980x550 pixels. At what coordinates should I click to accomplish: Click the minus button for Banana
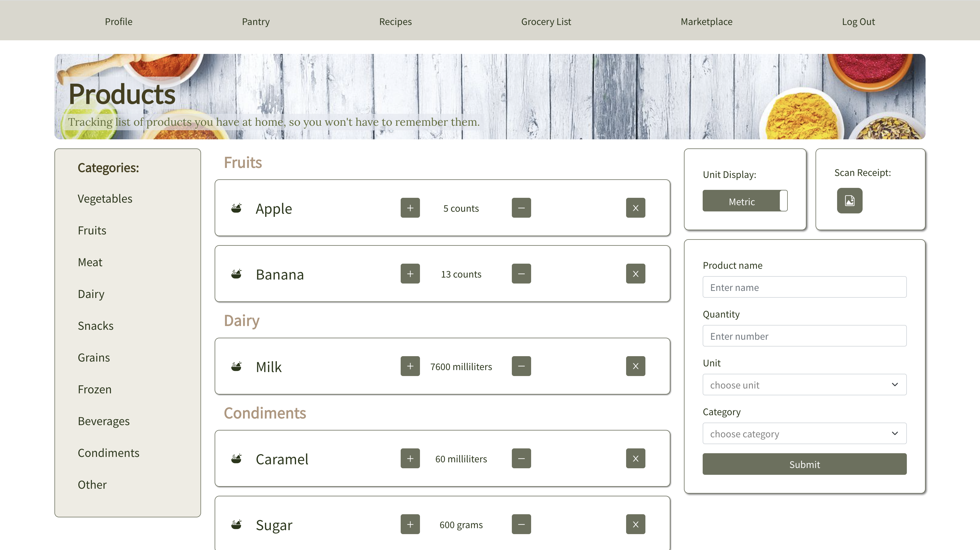point(521,274)
